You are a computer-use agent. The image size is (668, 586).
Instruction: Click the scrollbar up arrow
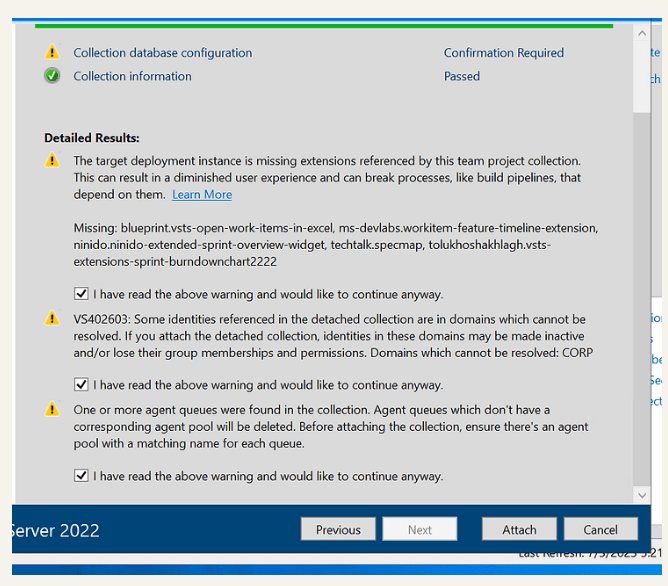642,33
